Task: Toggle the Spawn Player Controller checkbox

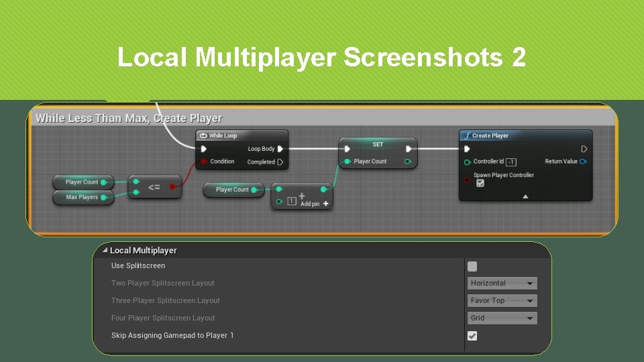Action: tap(480, 183)
